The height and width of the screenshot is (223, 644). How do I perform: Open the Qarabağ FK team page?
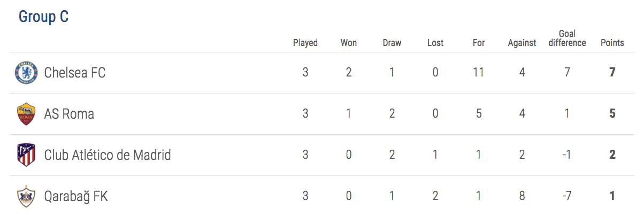click(76, 196)
